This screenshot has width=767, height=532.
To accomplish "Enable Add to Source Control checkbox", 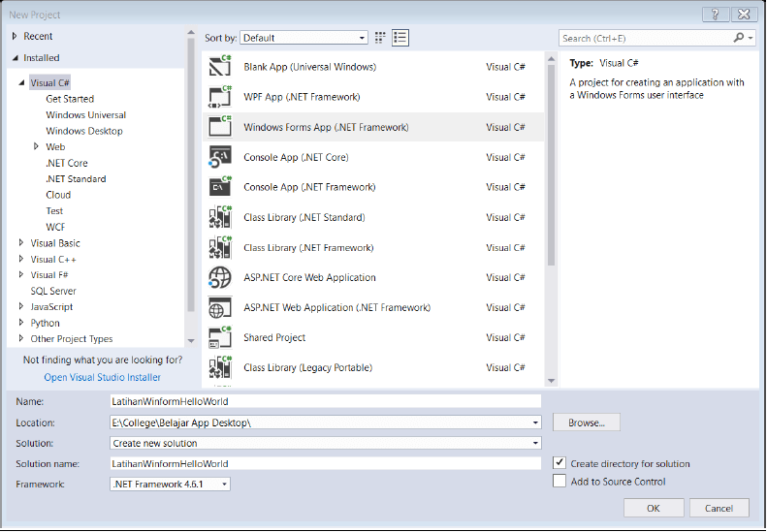I will [559, 482].
